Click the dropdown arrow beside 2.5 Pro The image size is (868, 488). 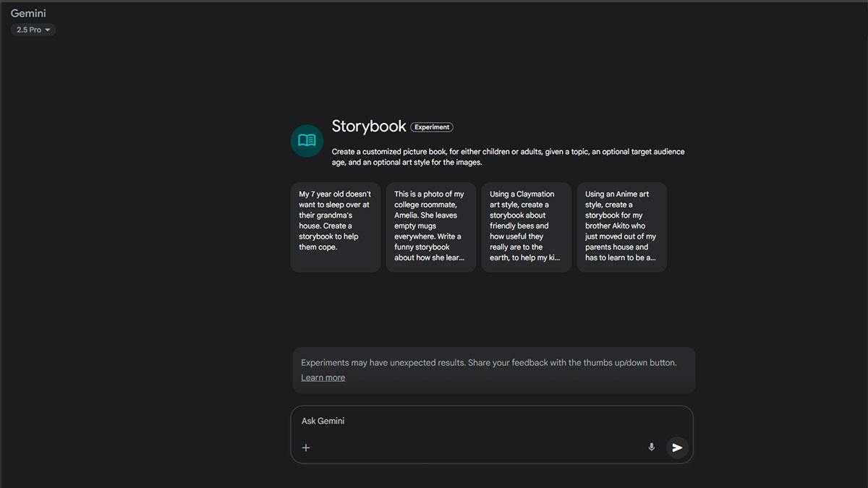(48, 30)
